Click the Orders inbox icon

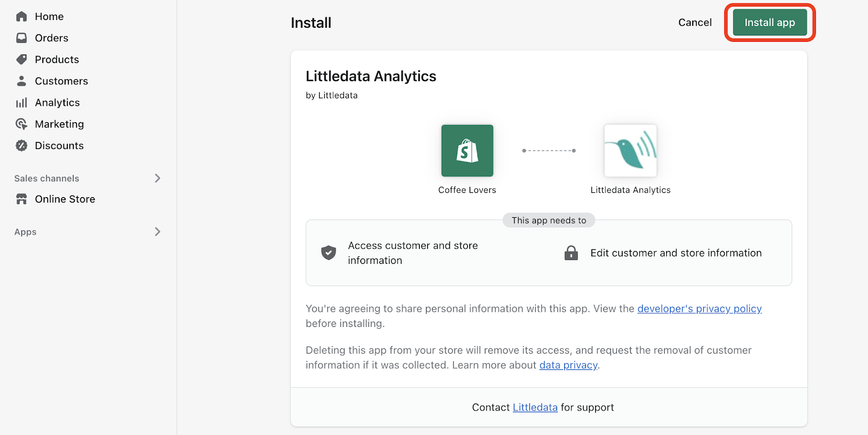22,38
